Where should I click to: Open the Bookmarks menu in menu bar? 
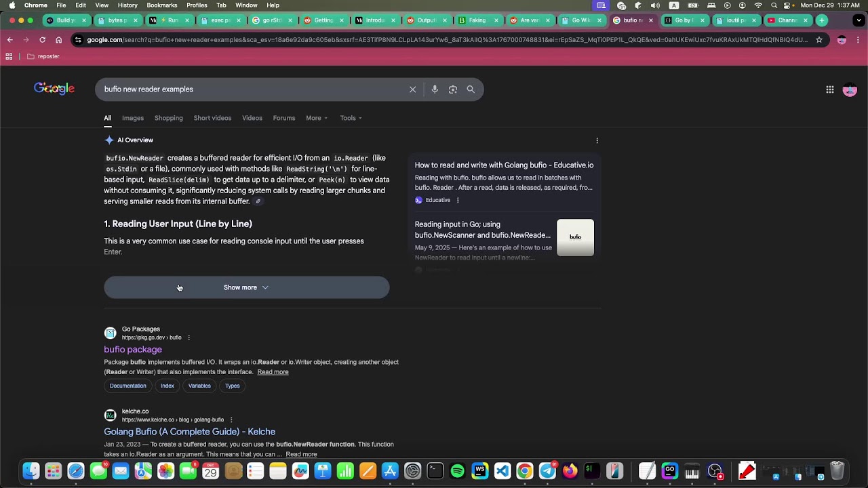pos(162,5)
